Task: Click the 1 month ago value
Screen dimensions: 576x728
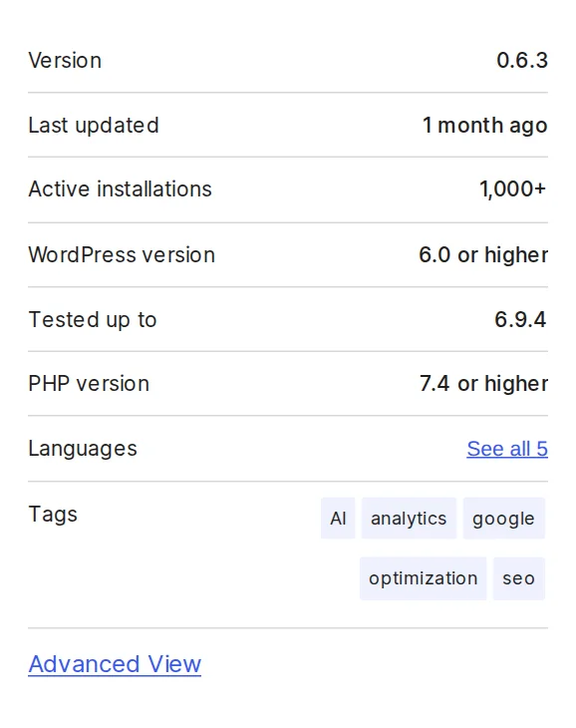Action: coord(484,126)
